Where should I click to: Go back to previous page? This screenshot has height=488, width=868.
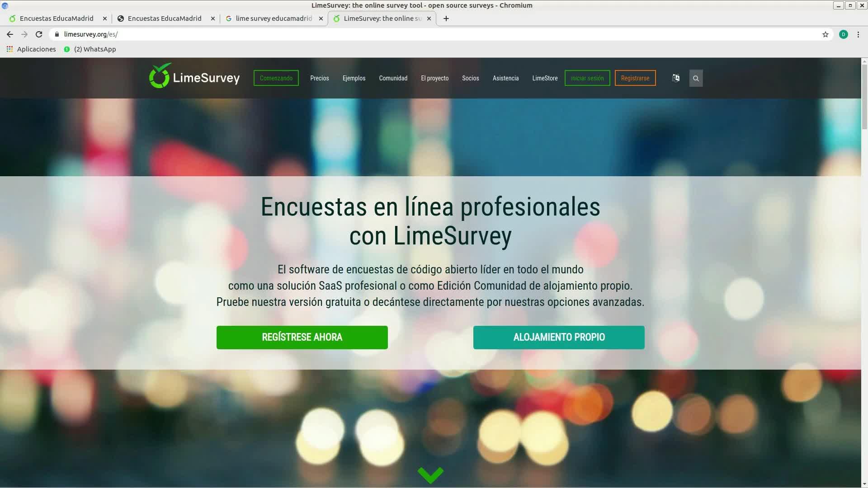point(10,34)
